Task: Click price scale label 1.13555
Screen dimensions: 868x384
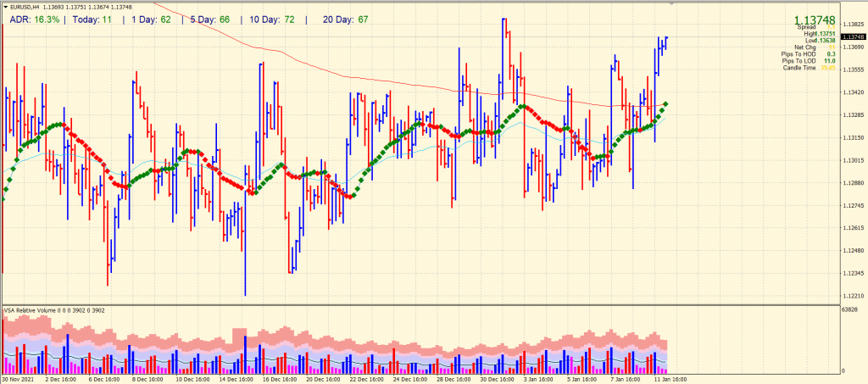Action: tap(853, 70)
